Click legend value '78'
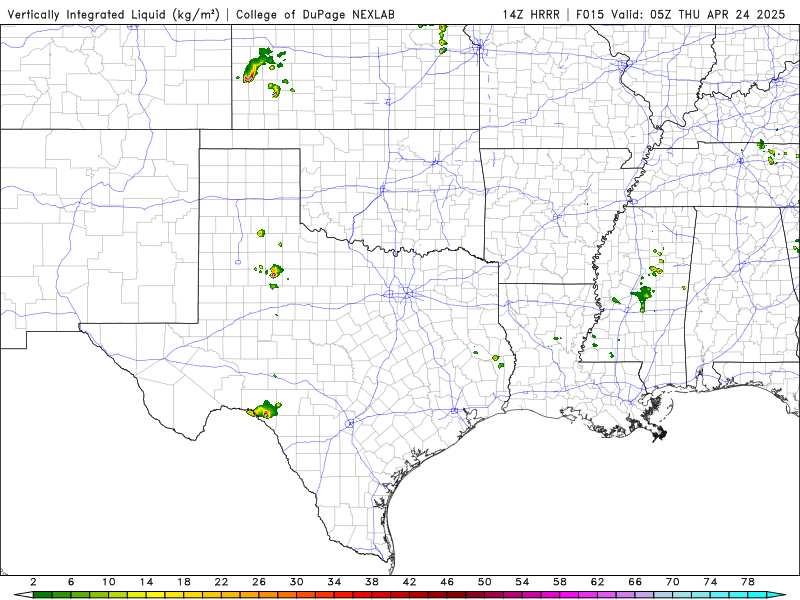800x600 pixels. 748,582
